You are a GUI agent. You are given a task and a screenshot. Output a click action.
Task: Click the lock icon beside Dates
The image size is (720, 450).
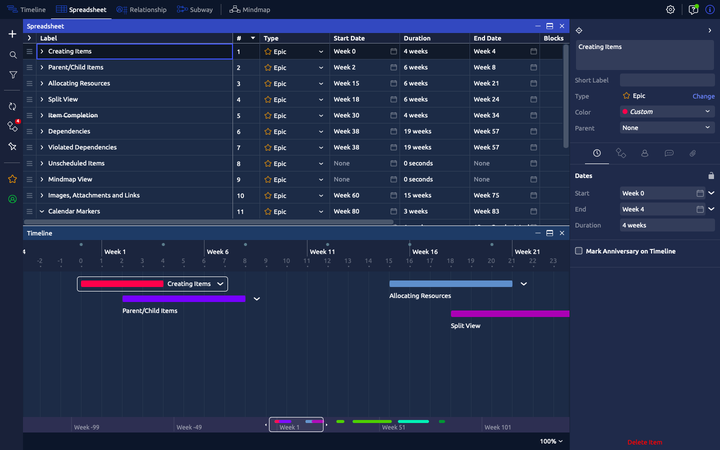711,175
